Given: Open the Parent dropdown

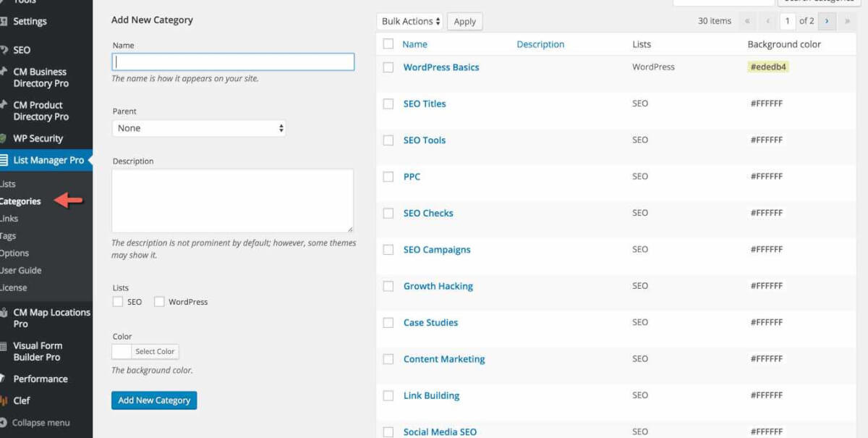Looking at the screenshot, I should (x=199, y=128).
